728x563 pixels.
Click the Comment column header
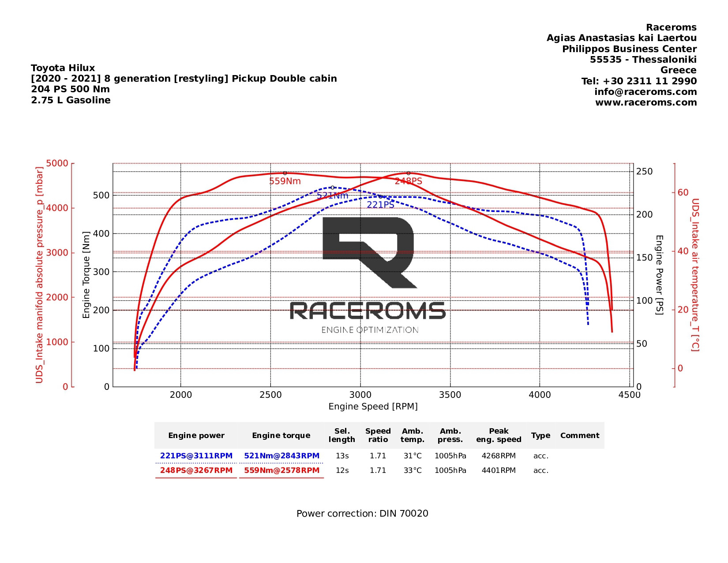pos(580,435)
